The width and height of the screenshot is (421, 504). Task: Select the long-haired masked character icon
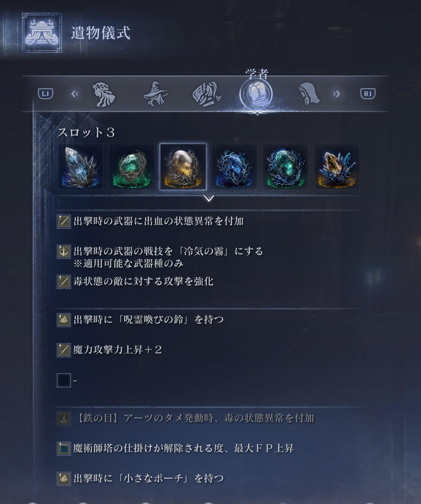(207, 94)
